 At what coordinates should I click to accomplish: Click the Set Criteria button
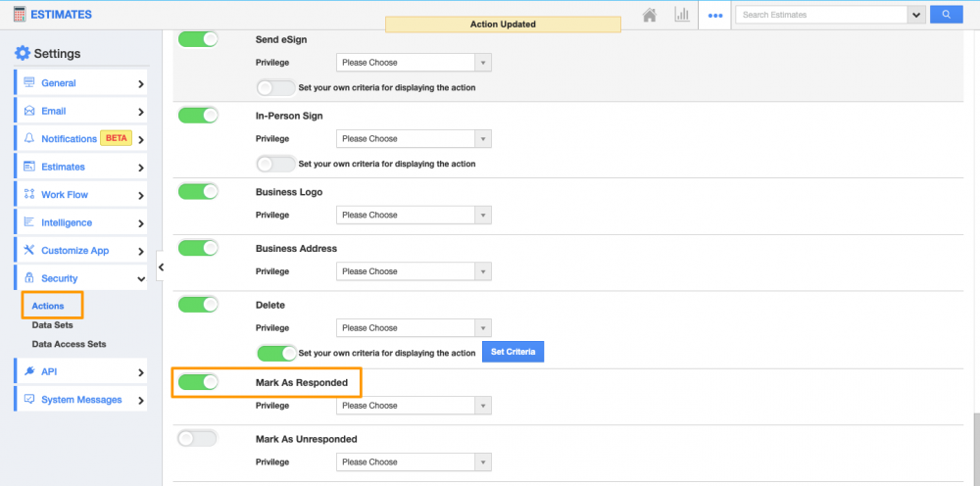[513, 352]
